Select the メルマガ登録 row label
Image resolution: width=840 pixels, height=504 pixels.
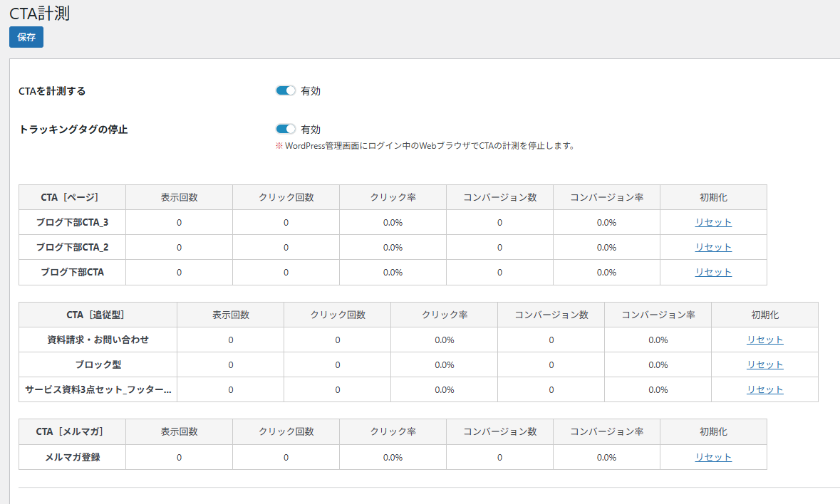click(71, 457)
